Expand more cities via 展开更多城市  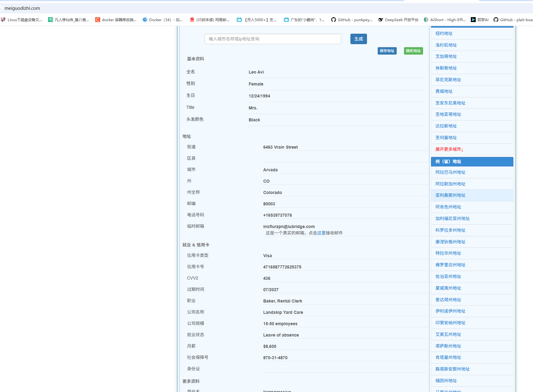(449, 149)
